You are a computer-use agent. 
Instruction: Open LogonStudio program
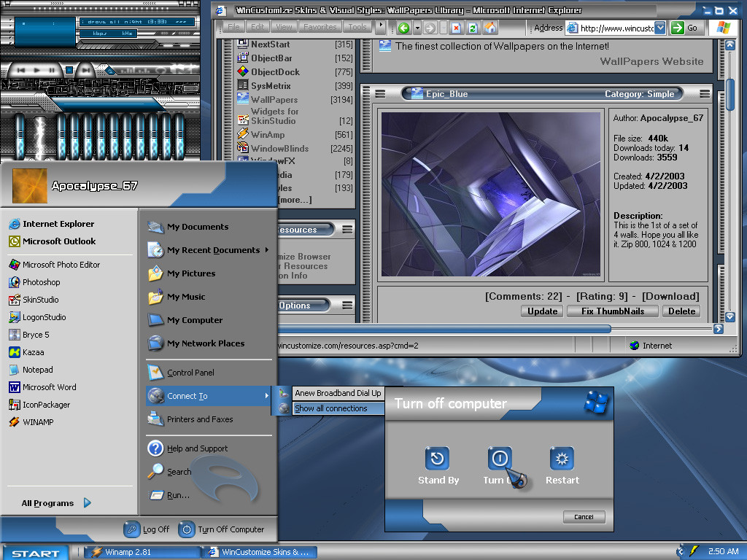coord(37,317)
